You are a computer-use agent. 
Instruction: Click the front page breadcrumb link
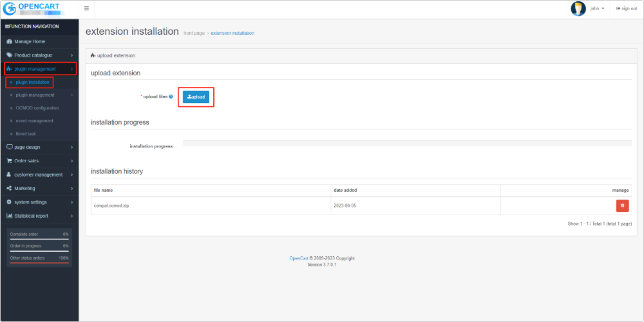coord(194,33)
